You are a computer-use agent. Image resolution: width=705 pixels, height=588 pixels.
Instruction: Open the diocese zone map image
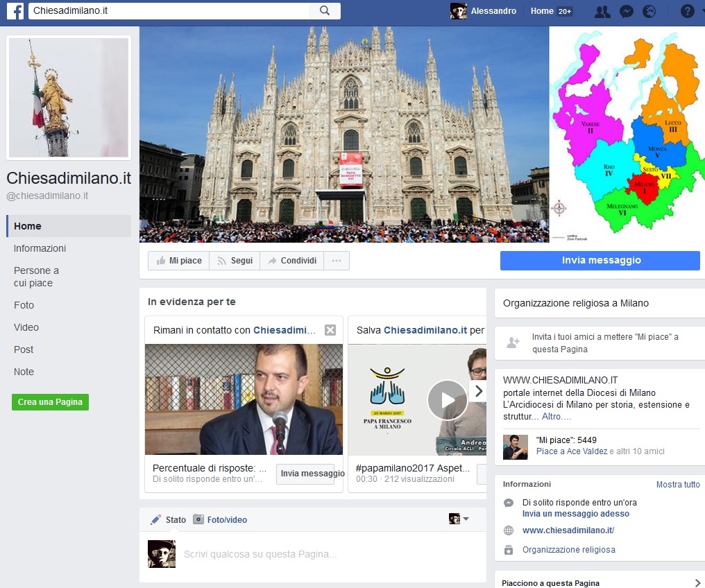[x=627, y=135]
